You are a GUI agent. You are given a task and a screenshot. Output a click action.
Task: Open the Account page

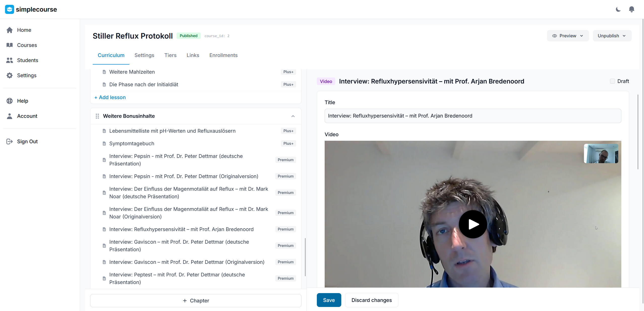(27, 116)
